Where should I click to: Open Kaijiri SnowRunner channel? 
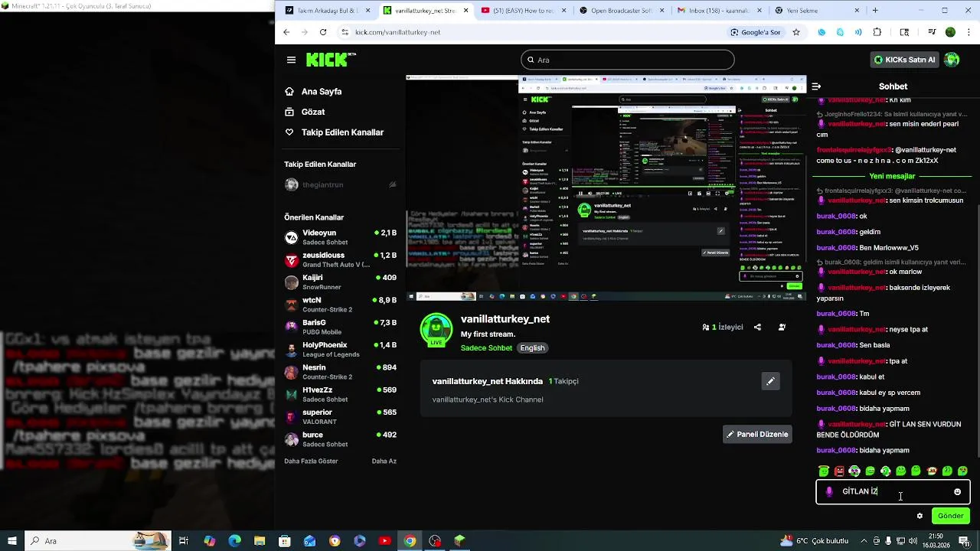tap(340, 282)
